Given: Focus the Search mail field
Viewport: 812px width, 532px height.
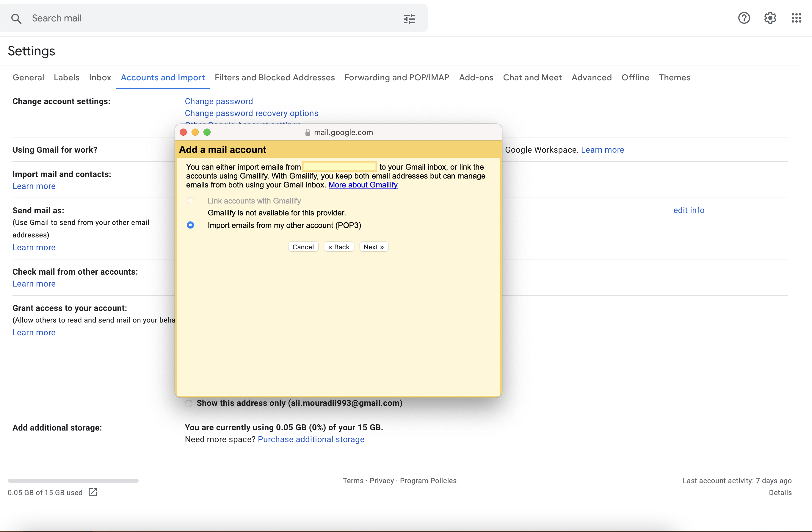Looking at the screenshot, I should pyautogui.click(x=205, y=18).
